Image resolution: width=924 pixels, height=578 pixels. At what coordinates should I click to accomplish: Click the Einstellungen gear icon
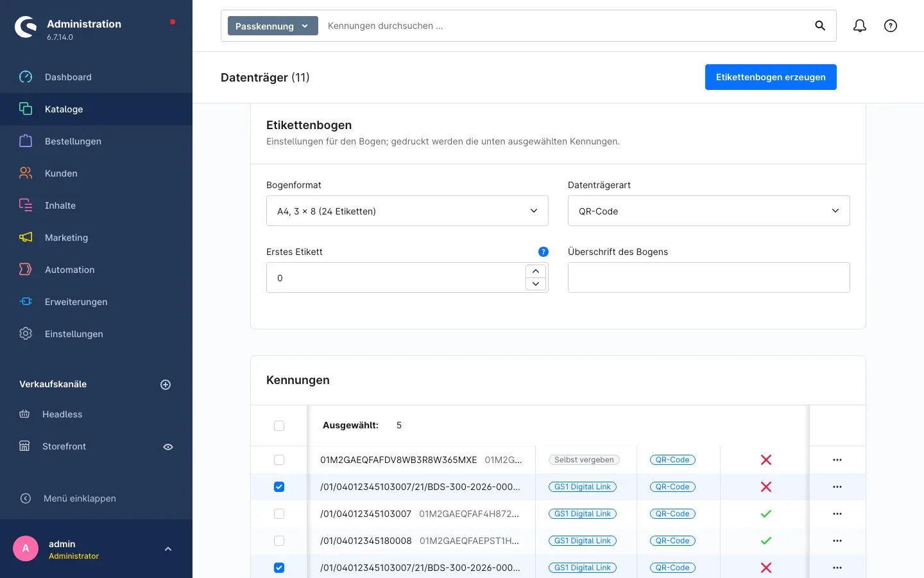tap(26, 334)
